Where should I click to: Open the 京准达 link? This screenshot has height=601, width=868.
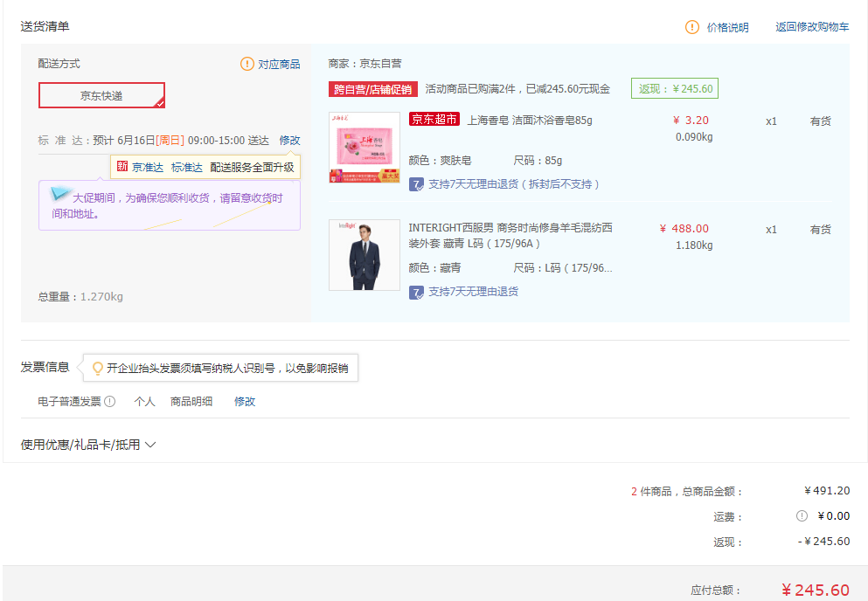148,167
